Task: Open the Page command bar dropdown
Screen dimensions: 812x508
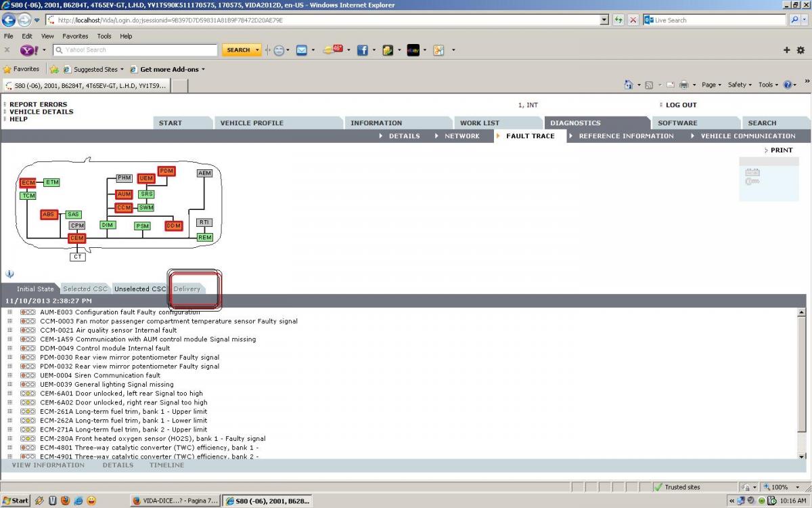Action: pos(711,85)
